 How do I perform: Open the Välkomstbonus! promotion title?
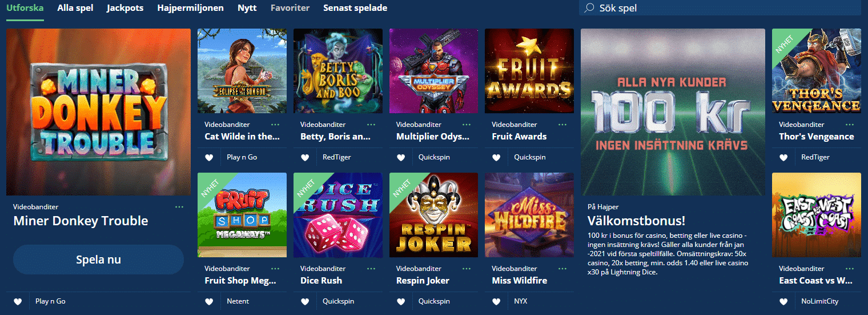637,221
